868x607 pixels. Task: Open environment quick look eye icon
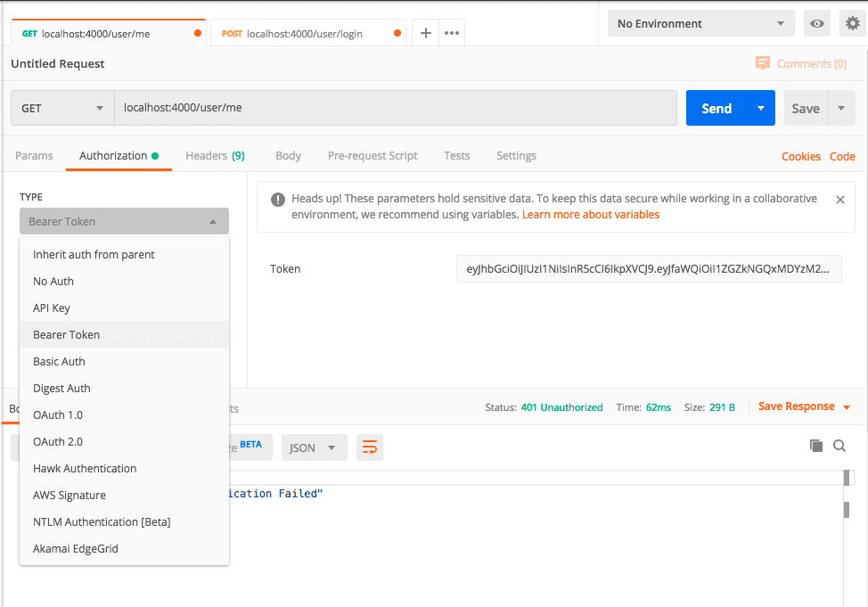pyautogui.click(x=816, y=24)
